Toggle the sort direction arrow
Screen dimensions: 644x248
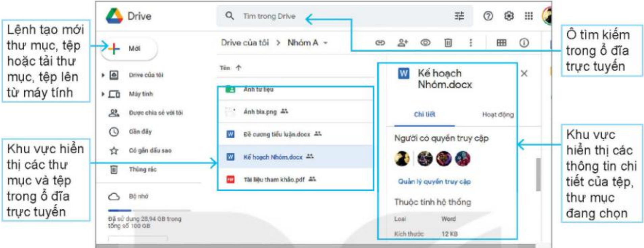(x=238, y=68)
